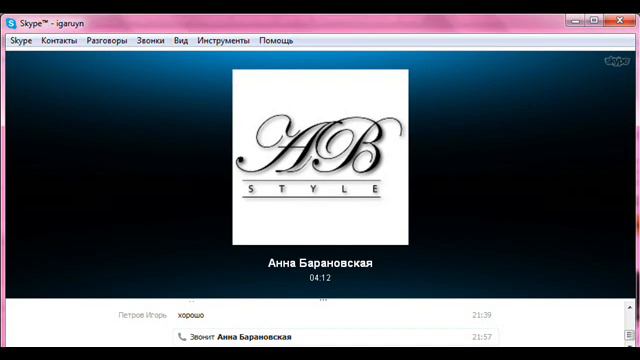Open the Вид menu
This screenshot has height=360, width=640.
181,41
